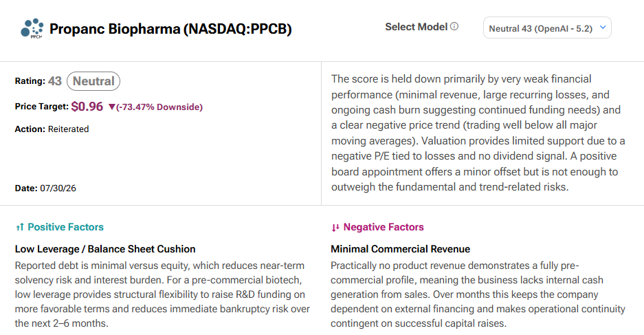The width and height of the screenshot is (644, 335).
Task: Click the Reiterated action text
Action: point(68,129)
